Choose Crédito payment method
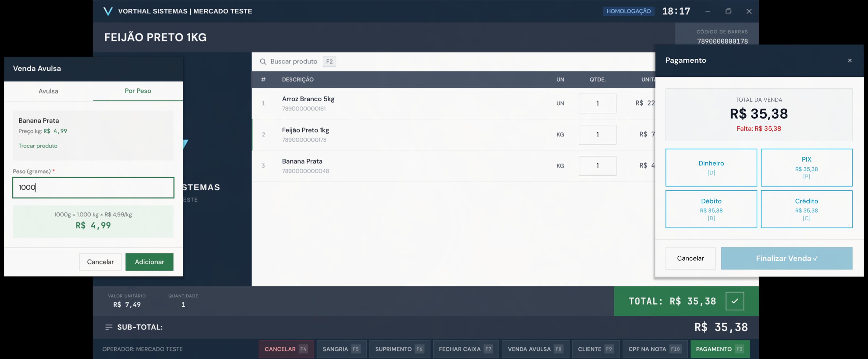The image size is (868, 359). pyautogui.click(x=806, y=209)
